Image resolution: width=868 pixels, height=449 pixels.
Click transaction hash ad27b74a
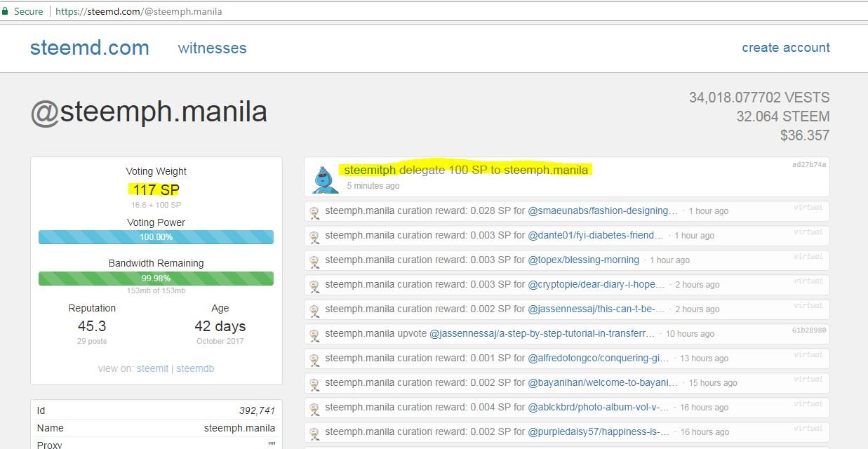tap(809, 164)
